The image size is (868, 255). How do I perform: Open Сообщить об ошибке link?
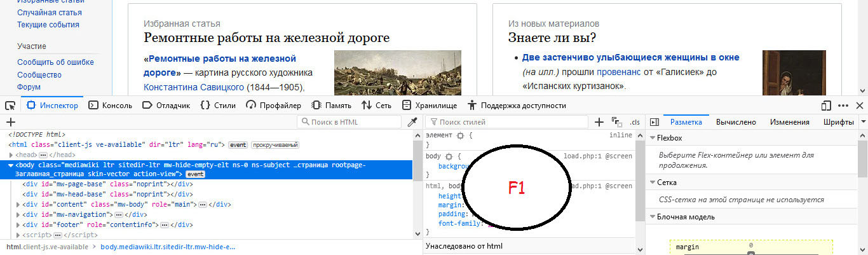tap(55, 62)
